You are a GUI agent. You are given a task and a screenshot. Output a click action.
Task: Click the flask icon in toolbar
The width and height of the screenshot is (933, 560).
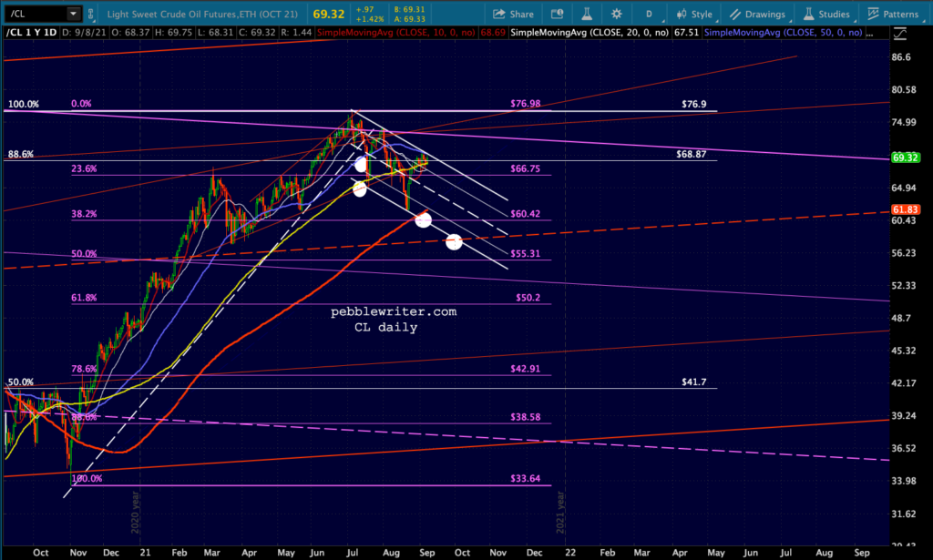(587, 14)
